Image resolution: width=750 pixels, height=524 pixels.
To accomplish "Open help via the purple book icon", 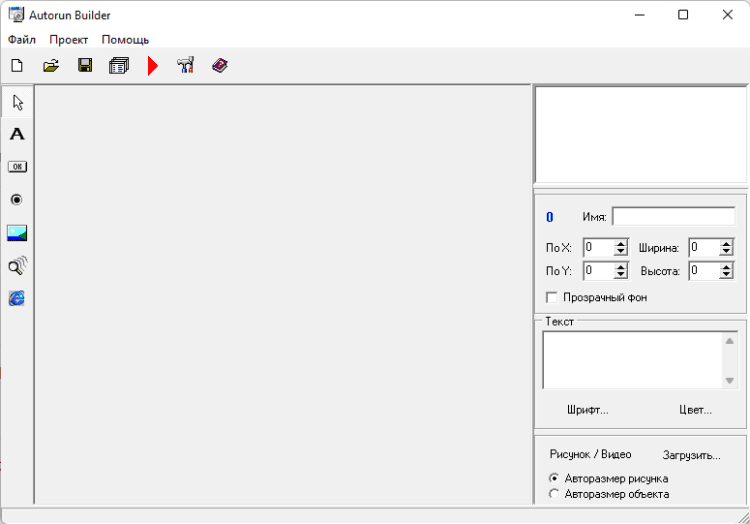I will (x=220, y=65).
